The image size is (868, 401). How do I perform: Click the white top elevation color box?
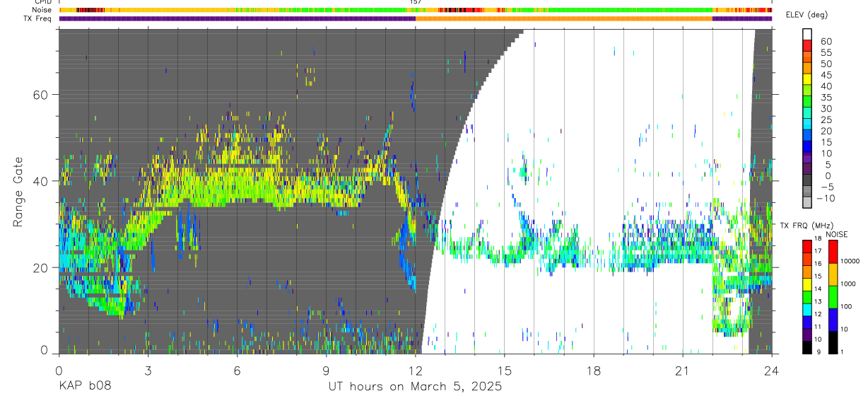807,35
